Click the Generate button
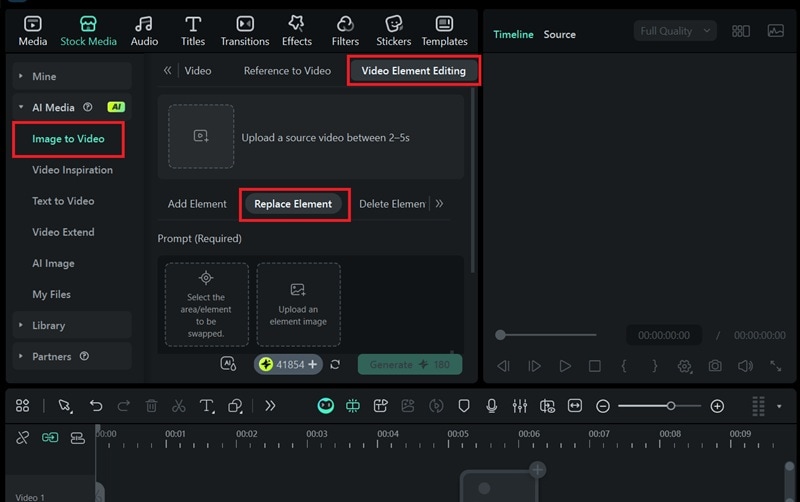The height and width of the screenshot is (502, 800). coord(410,364)
